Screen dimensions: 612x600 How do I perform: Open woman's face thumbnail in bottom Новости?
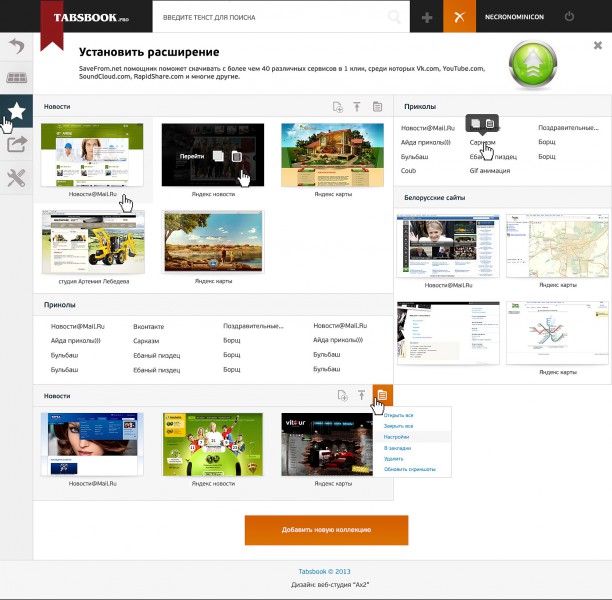92,444
